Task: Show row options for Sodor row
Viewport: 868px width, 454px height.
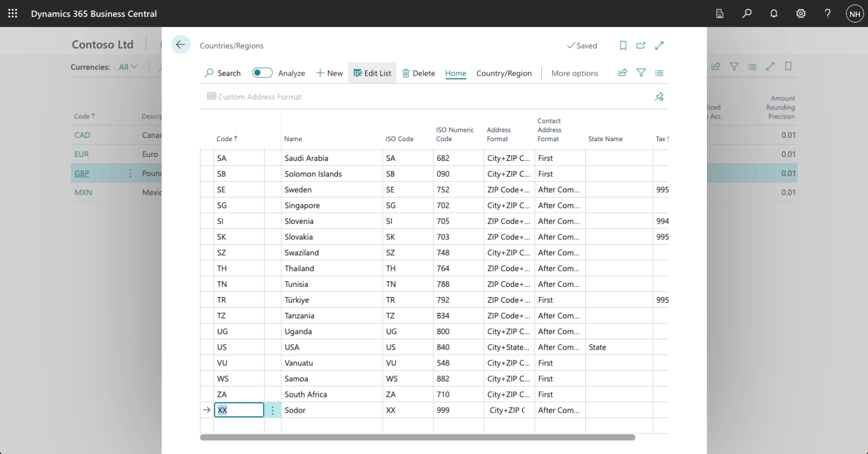Action: click(272, 411)
